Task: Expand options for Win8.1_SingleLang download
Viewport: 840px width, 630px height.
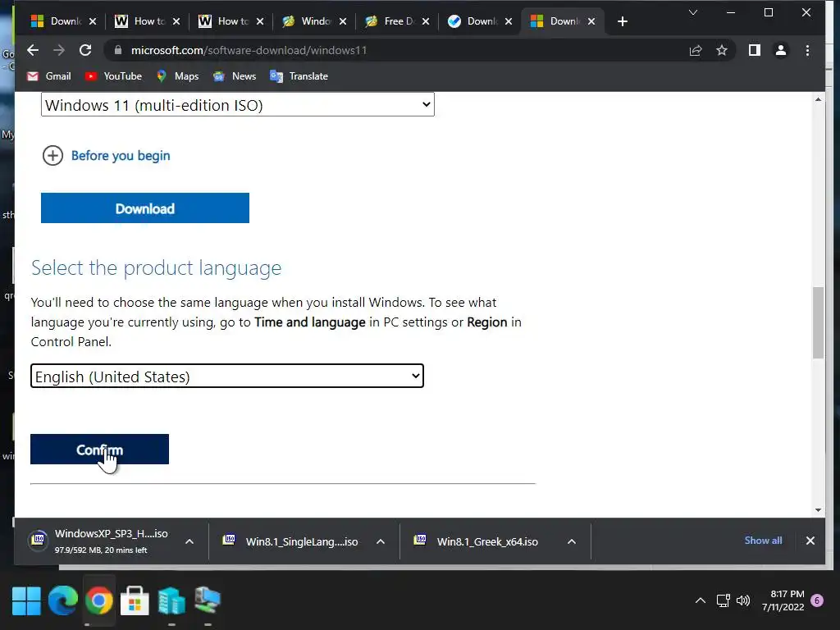Action: [381, 541]
